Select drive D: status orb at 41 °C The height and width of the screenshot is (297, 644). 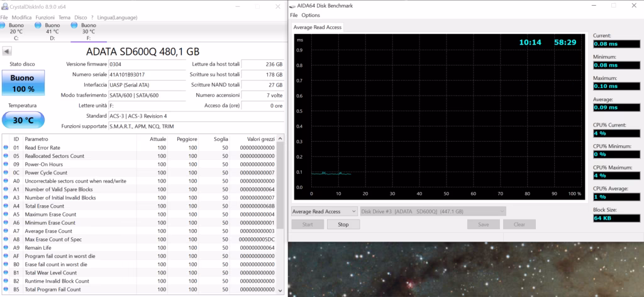click(x=38, y=25)
